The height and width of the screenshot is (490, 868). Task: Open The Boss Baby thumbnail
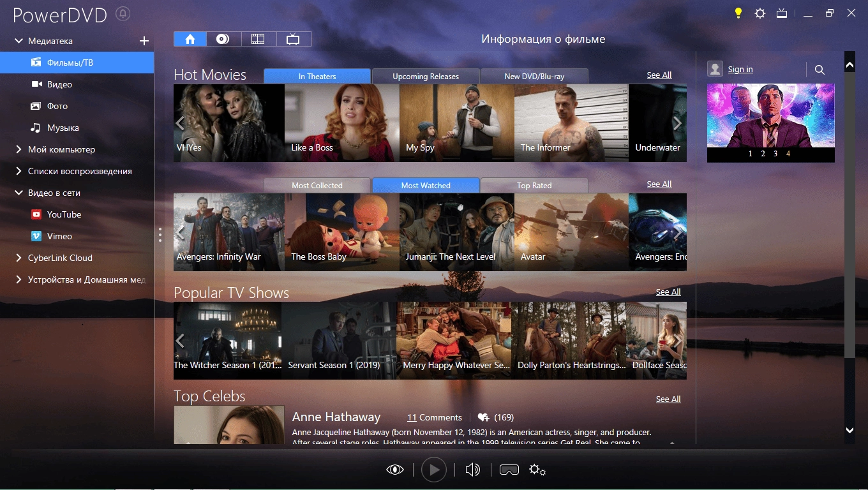pos(342,232)
